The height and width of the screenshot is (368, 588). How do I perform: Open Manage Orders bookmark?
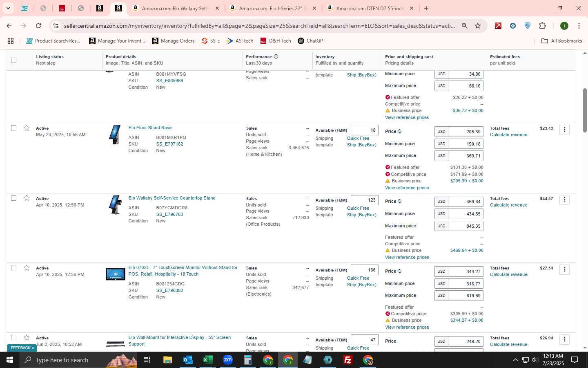pos(173,41)
